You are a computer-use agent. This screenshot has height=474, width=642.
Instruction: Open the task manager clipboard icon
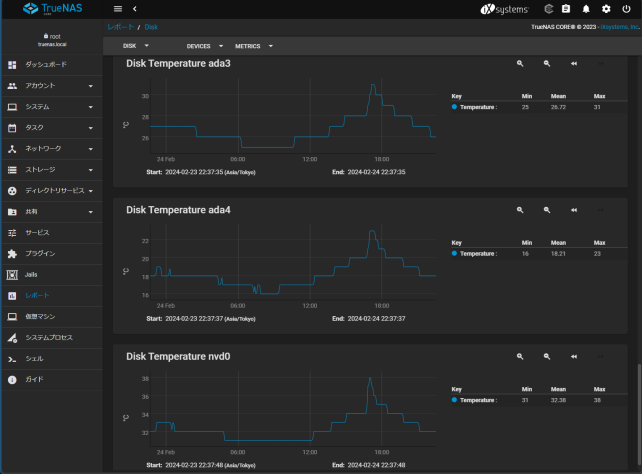click(x=566, y=9)
